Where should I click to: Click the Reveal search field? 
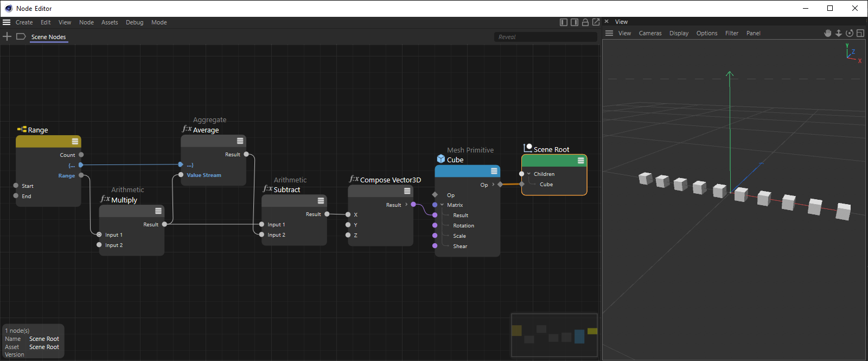pyautogui.click(x=545, y=37)
